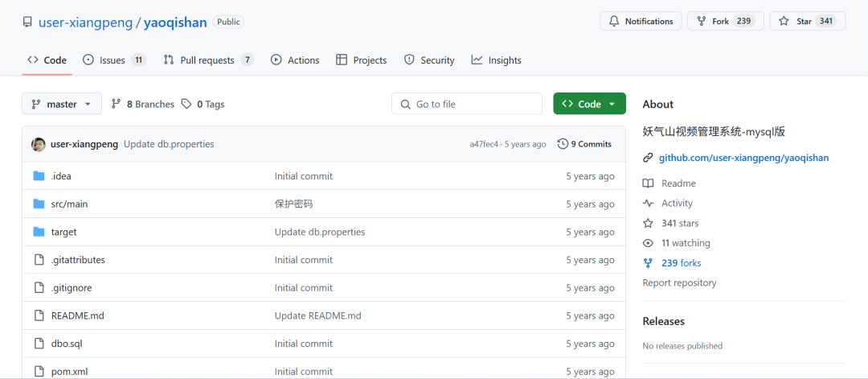Star the yaoqishan repository
The height and width of the screenshot is (379, 868).
tap(807, 21)
